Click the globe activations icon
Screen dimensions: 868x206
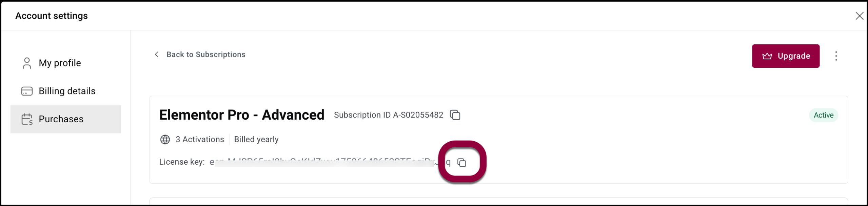[165, 140]
